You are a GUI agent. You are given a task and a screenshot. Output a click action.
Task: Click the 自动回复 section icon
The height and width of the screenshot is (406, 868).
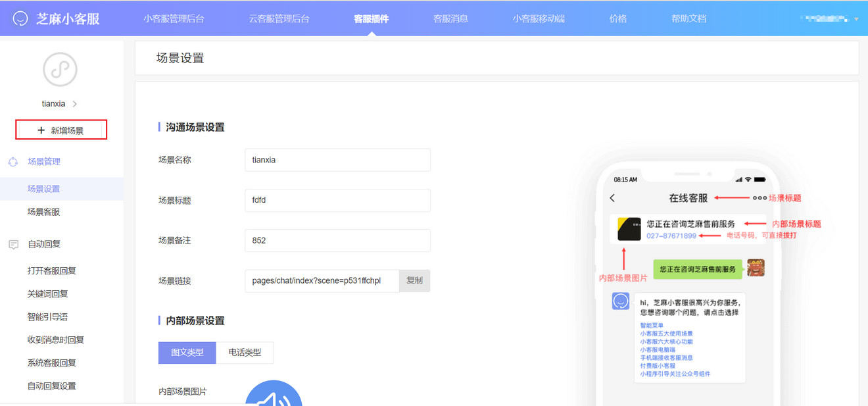13,244
